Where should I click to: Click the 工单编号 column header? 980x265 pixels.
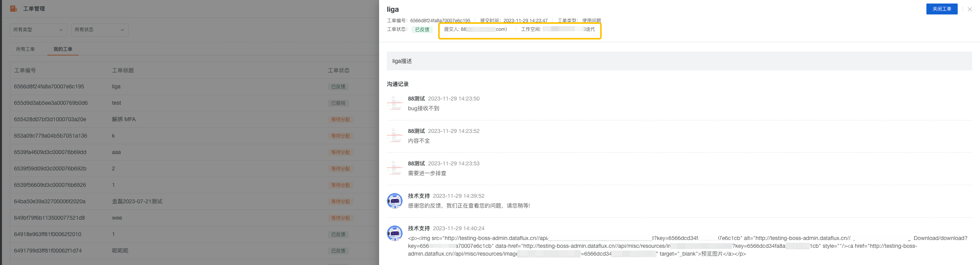25,70
